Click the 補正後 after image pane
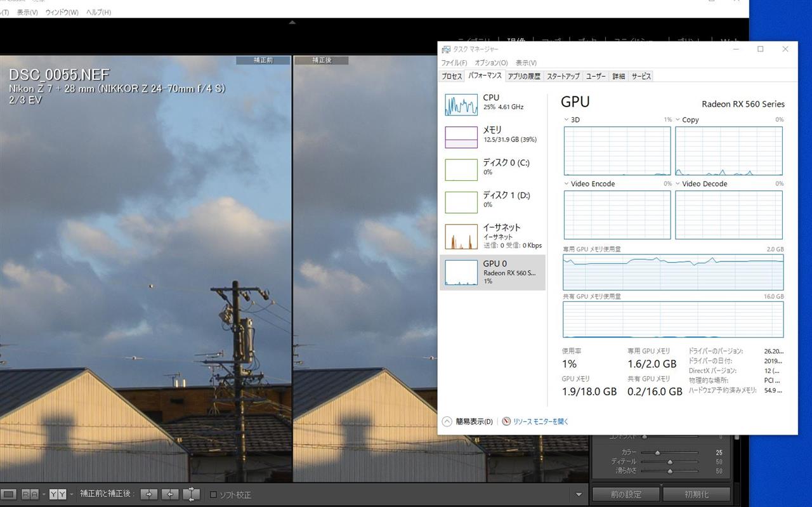The height and width of the screenshot is (507, 812). pos(365,270)
